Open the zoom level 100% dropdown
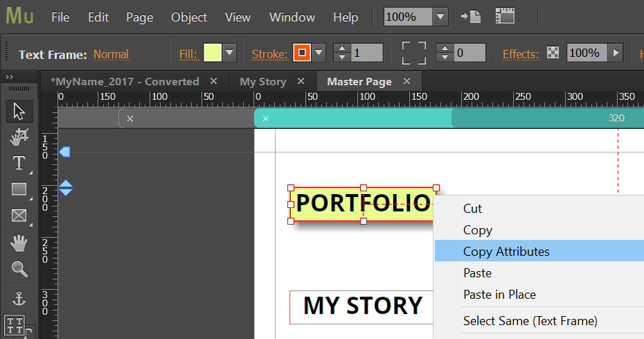The height and width of the screenshot is (339, 644). (x=440, y=17)
